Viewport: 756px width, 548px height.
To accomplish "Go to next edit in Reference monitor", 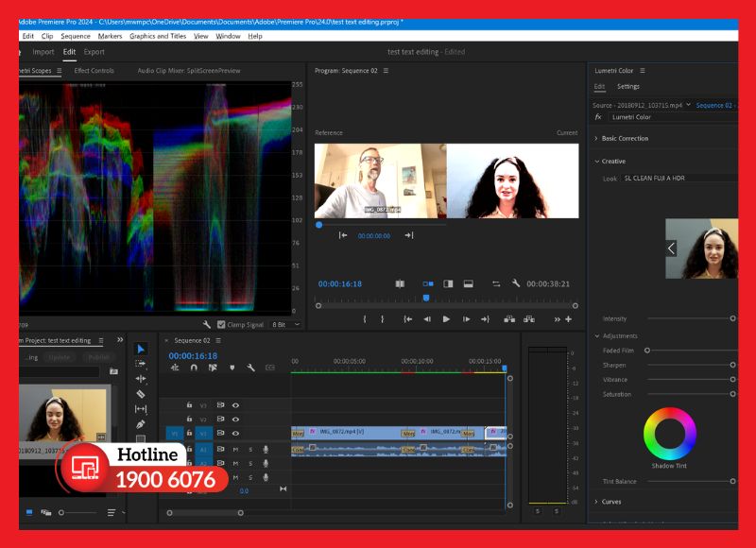I will (x=409, y=235).
